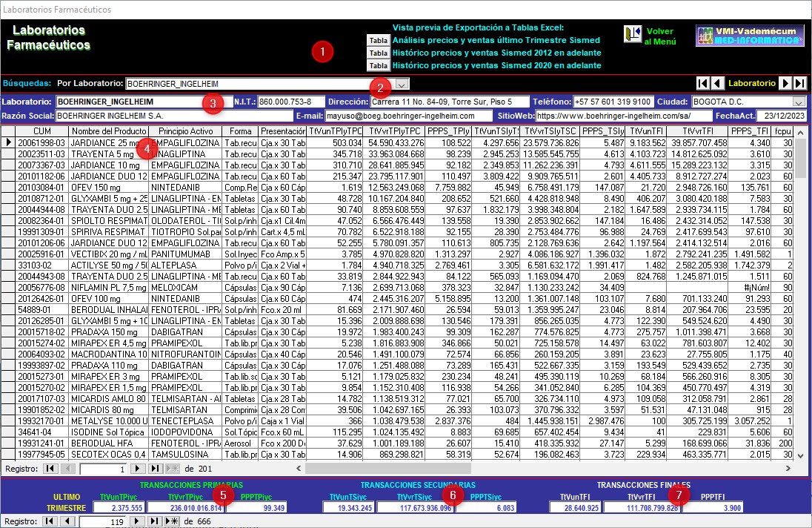Create new record in the 666-record navigator

[173, 521]
